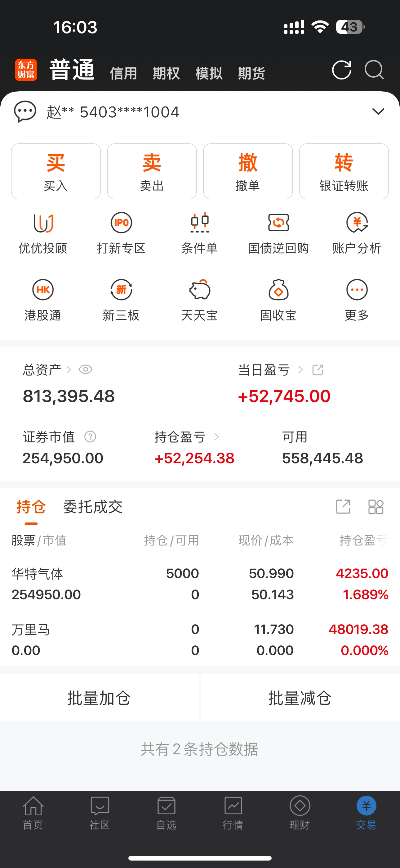Image resolution: width=400 pixels, height=868 pixels.
Task: Switch holdings grid layout view icon
Action: [376, 507]
